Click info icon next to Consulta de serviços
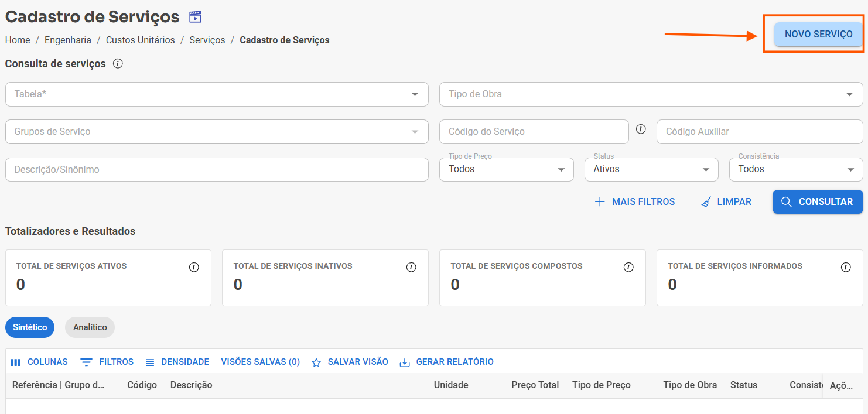Image resolution: width=868 pixels, height=414 pixels. (118, 64)
